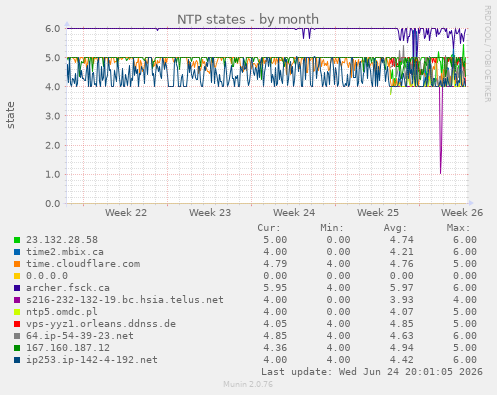Viewport: 497px width, 395px height.
Task: Click the 'state' vertical axis label
Action: click(x=11, y=115)
